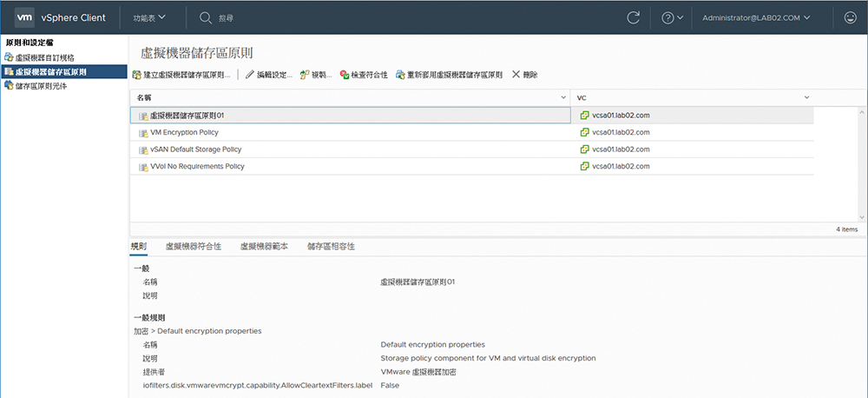Screen dimensions: 868x398
Task: Click the create policy toolbar icon
Action: click(x=137, y=74)
